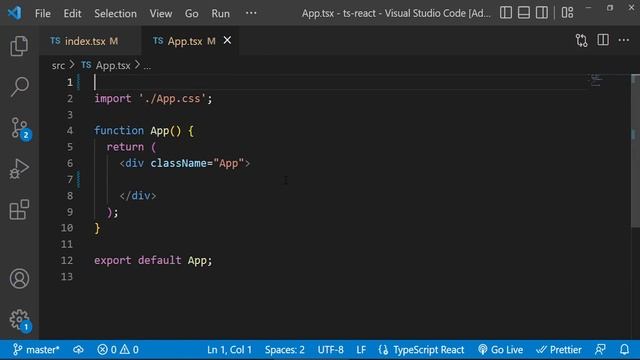Switch to the index.tsx tab
Viewport: 640px width, 360px height.
[90, 41]
